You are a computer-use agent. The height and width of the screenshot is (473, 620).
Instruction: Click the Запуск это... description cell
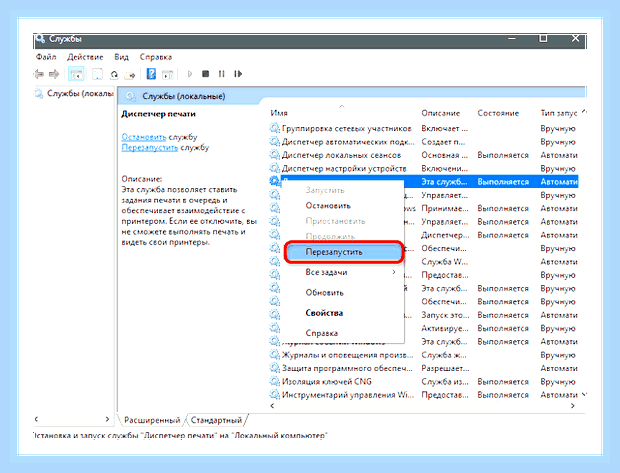click(445, 315)
